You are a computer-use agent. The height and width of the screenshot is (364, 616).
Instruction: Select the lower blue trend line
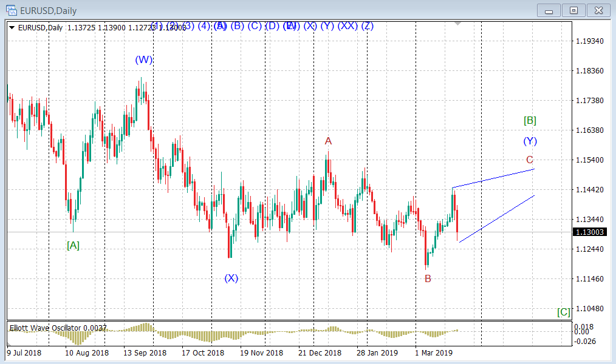pyautogui.click(x=496, y=219)
